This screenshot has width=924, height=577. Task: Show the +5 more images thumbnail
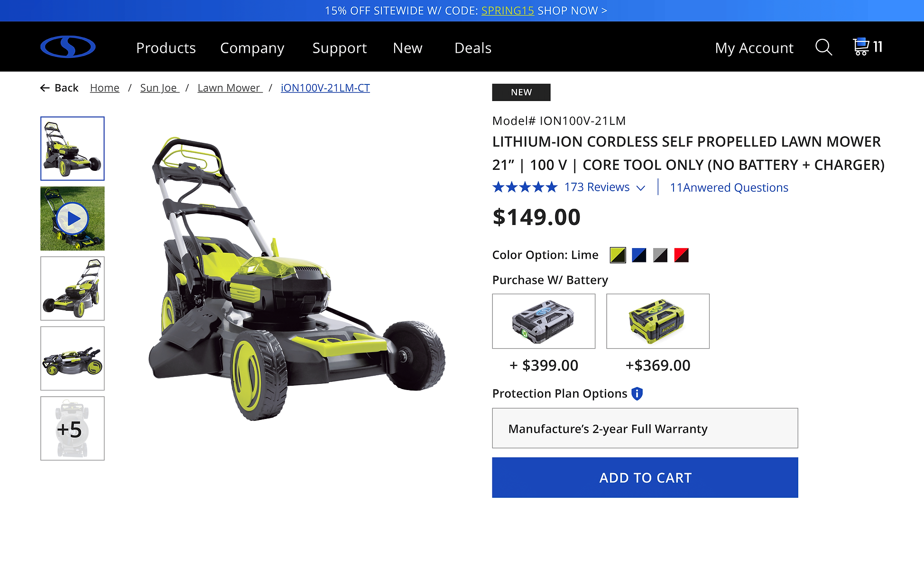[73, 428]
